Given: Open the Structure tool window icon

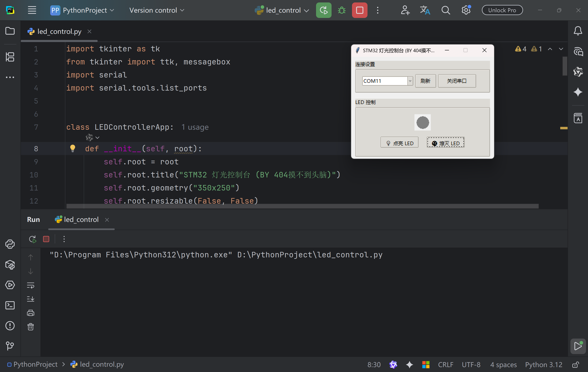Looking at the screenshot, I should pyautogui.click(x=10, y=57).
